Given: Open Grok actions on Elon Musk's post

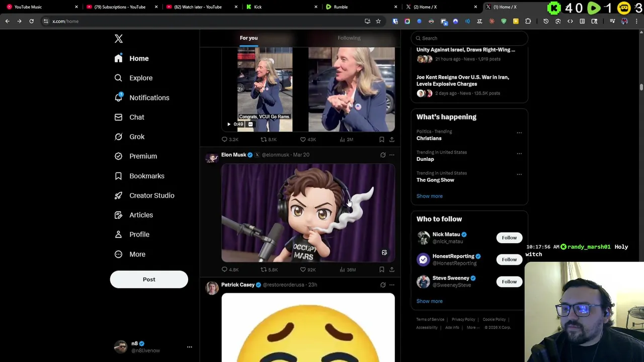Looking at the screenshot, I should point(383,155).
